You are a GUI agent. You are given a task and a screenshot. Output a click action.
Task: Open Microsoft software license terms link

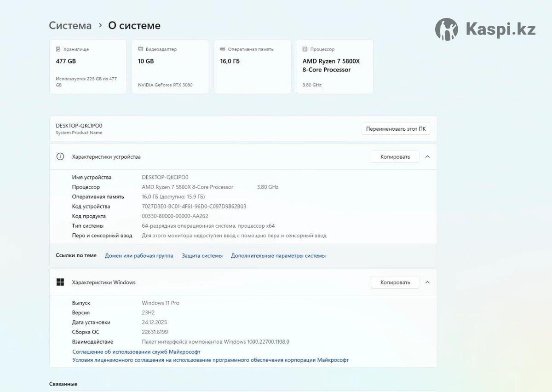(210, 360)
